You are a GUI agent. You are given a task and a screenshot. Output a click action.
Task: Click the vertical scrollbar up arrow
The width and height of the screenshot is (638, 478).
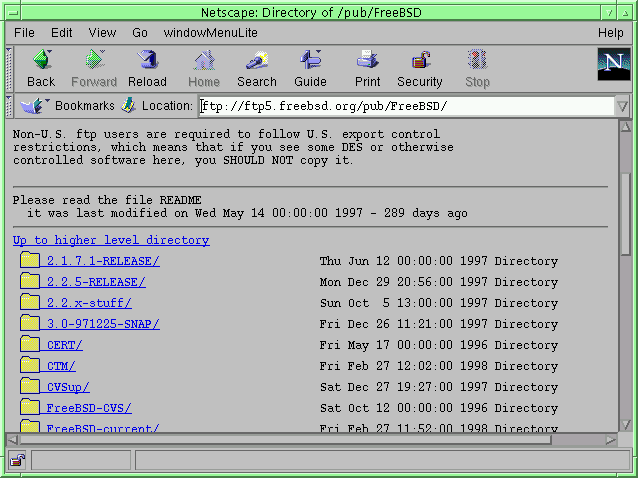[625, 127]
